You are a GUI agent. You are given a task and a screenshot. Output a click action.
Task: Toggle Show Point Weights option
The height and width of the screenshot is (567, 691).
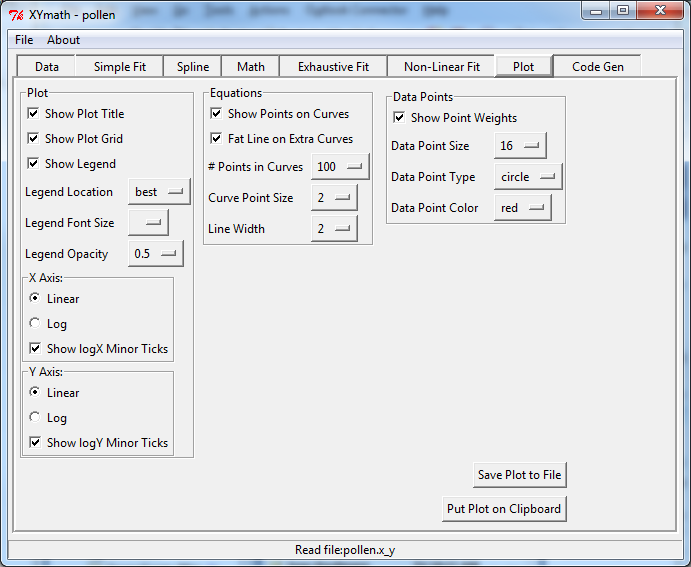[x=399, y=118]
